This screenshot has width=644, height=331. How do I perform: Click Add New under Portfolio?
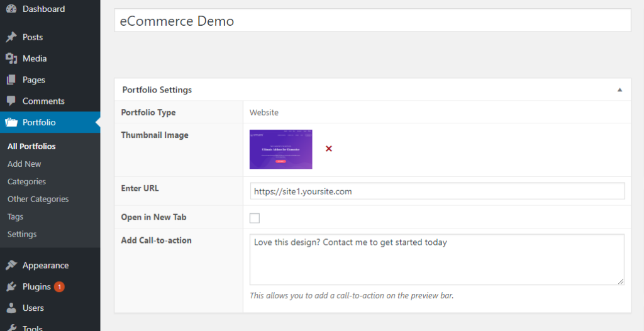tap(25, 164)
